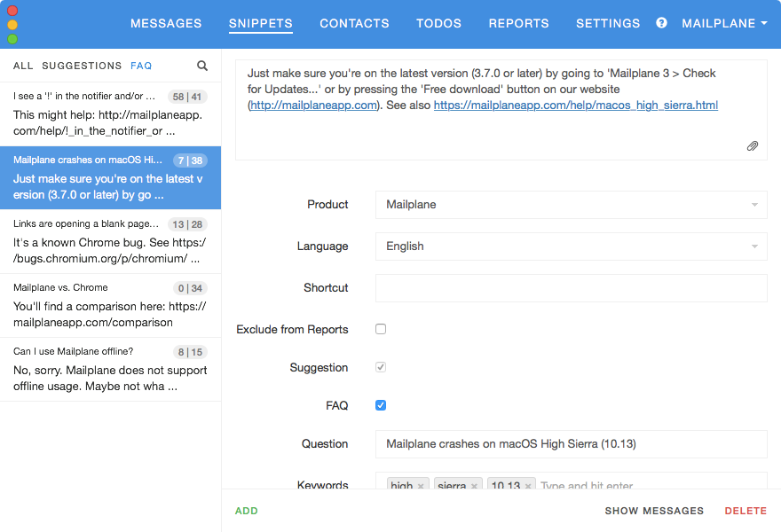Remove the 'high' keyword tag
The width and height of the screenshot is (781, 532).
click(422, 486)
